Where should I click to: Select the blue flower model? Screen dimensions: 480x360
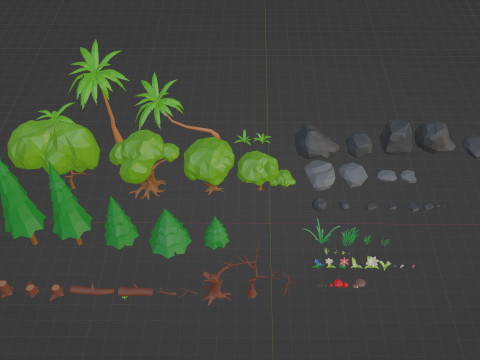point(318,264)
